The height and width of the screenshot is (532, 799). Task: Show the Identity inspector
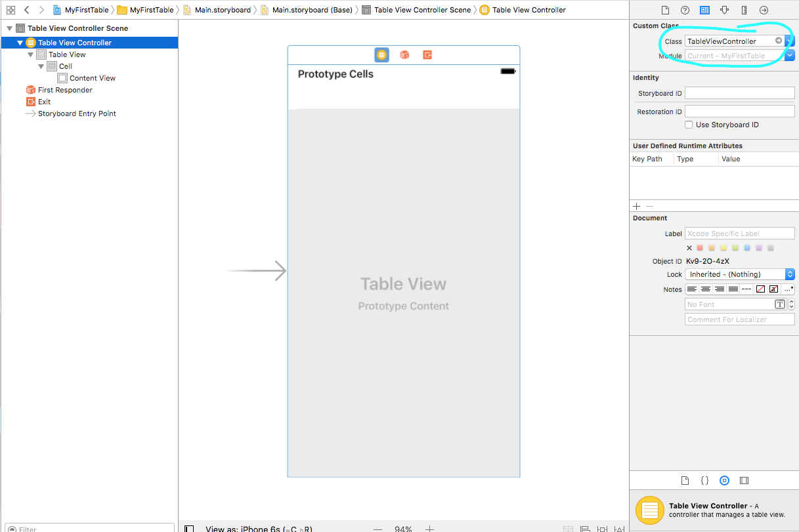(x=704, y=10)
